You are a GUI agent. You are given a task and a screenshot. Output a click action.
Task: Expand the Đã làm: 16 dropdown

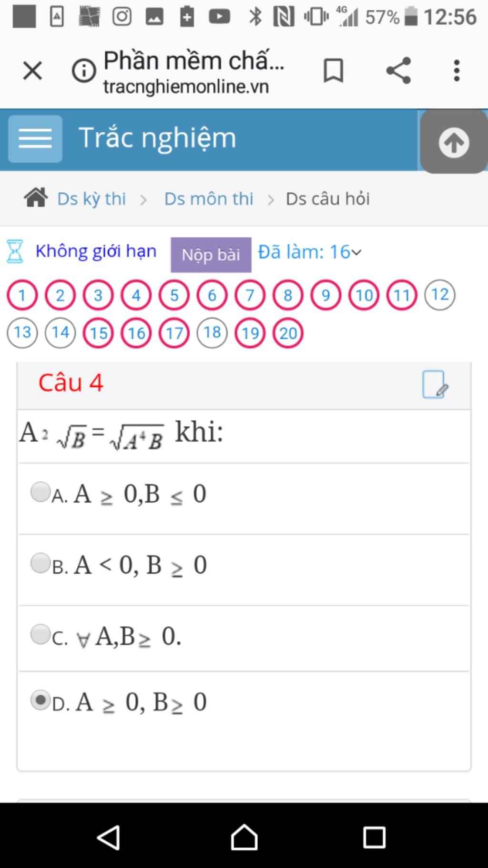point(310,252)
